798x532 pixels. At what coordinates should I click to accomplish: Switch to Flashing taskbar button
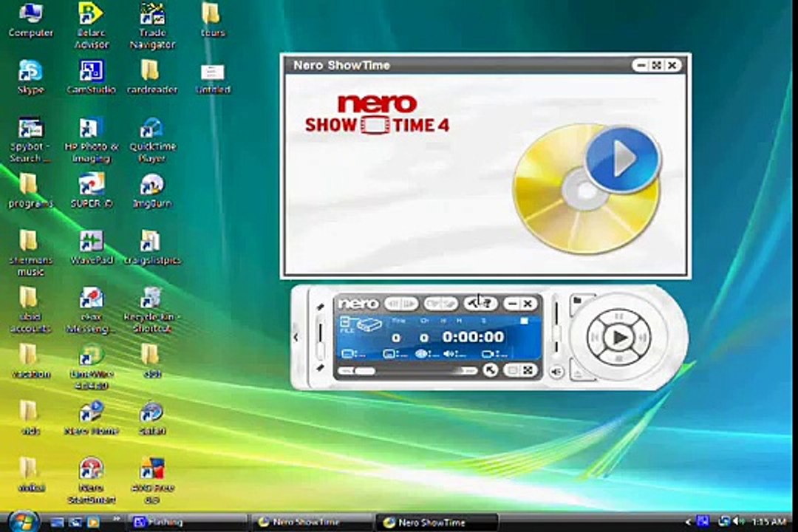[x=185, y=522]
